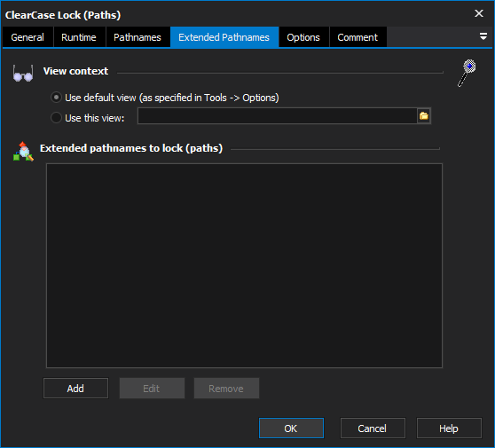Go to the Options tab
Image resolution: width=495 pixels, height=448 pixels.
(303, 37)
